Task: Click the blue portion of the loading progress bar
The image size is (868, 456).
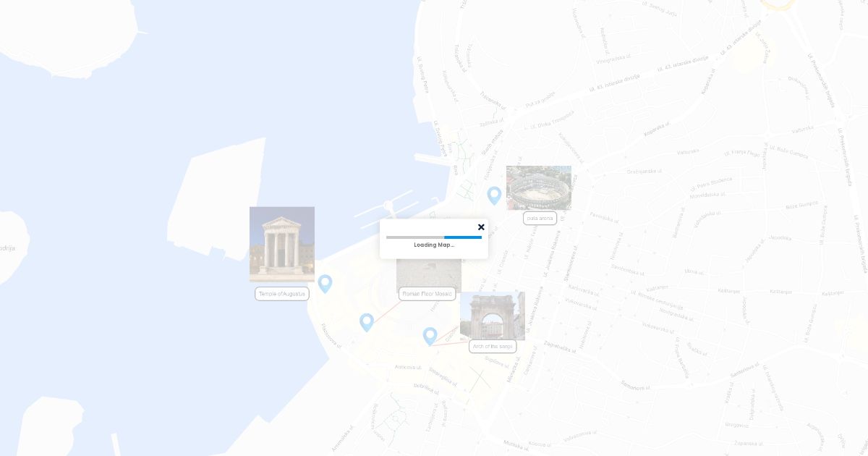Action: [463, 237]
